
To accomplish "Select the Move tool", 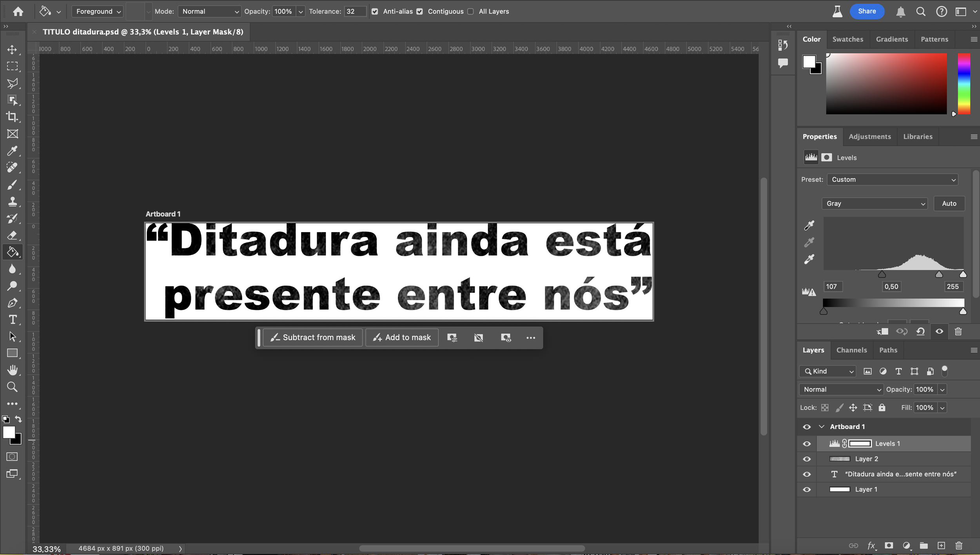I will (12, 50).
